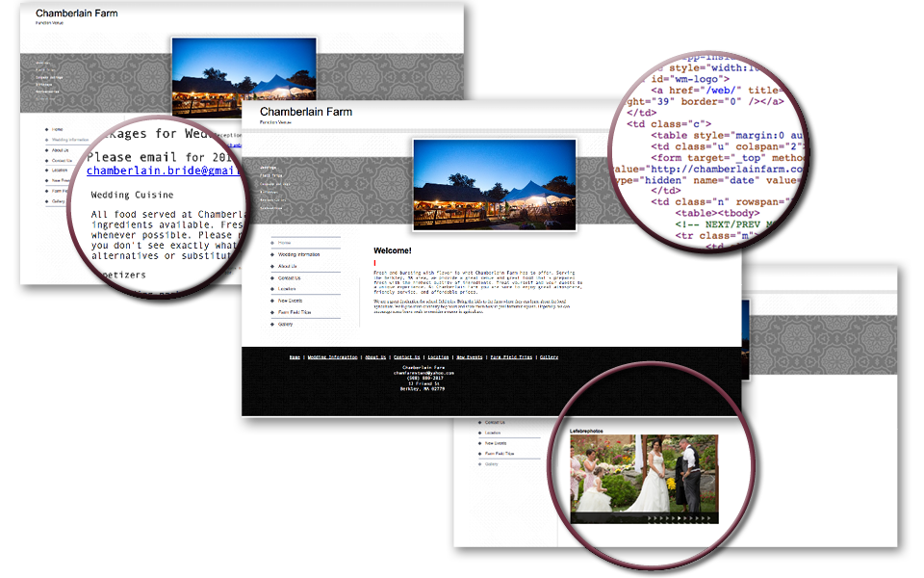The image size is (924, 578).
Task: Follow the About Us footer link
Action: coord(375,357)
